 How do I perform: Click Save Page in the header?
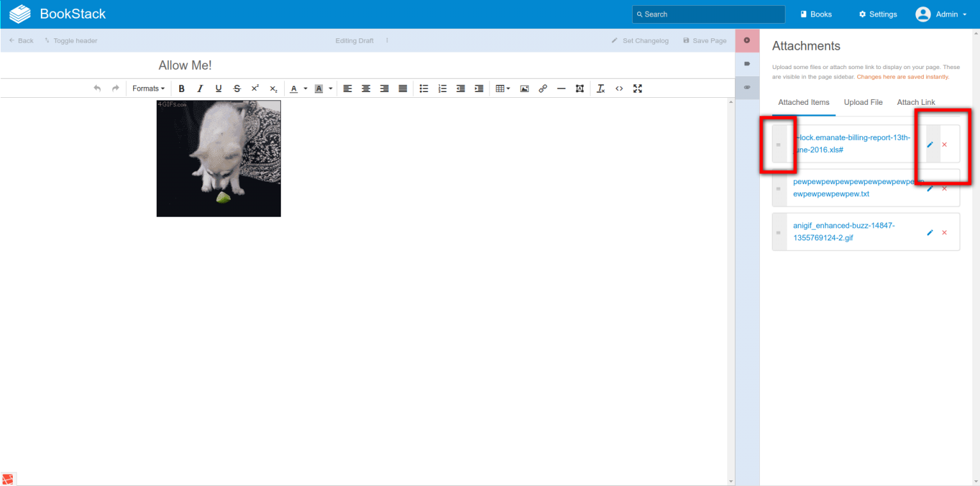(705, 40)
